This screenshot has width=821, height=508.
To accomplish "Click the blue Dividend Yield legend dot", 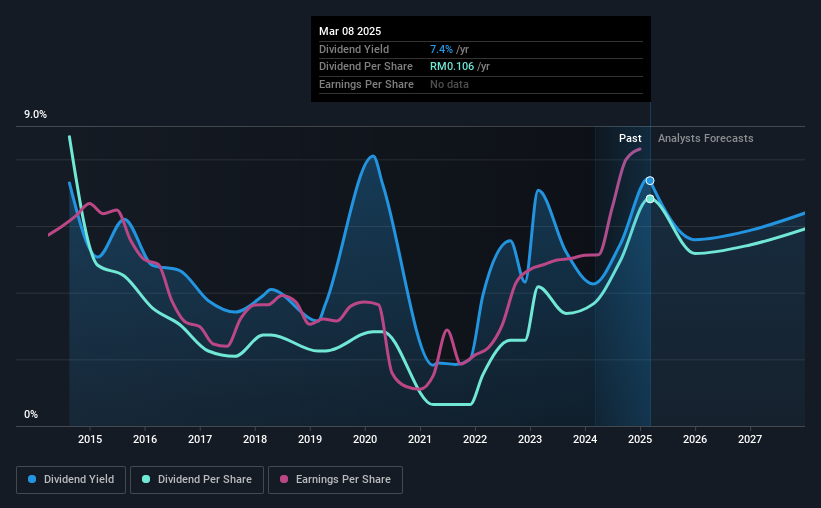I will (x=32, y=479).
